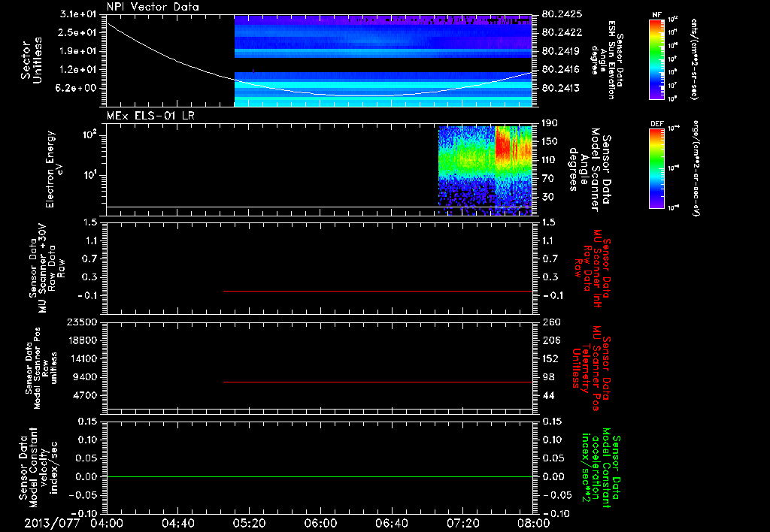Click the '04:40' time tick label
Viewport: 770px width, 532px height.
pos(178,523)
